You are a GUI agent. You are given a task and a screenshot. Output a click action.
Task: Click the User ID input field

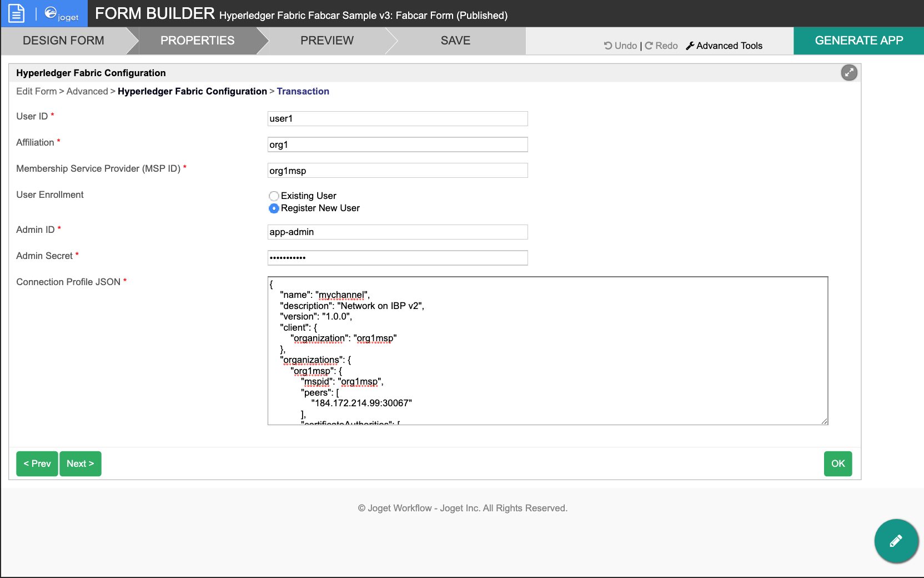tap(397, 118)
